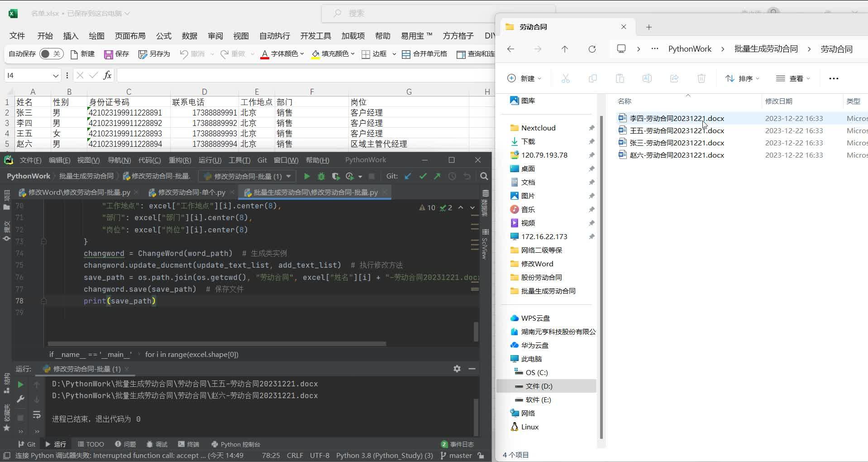Sort Explorer files by 修改日期 column header

click(778, 101)
